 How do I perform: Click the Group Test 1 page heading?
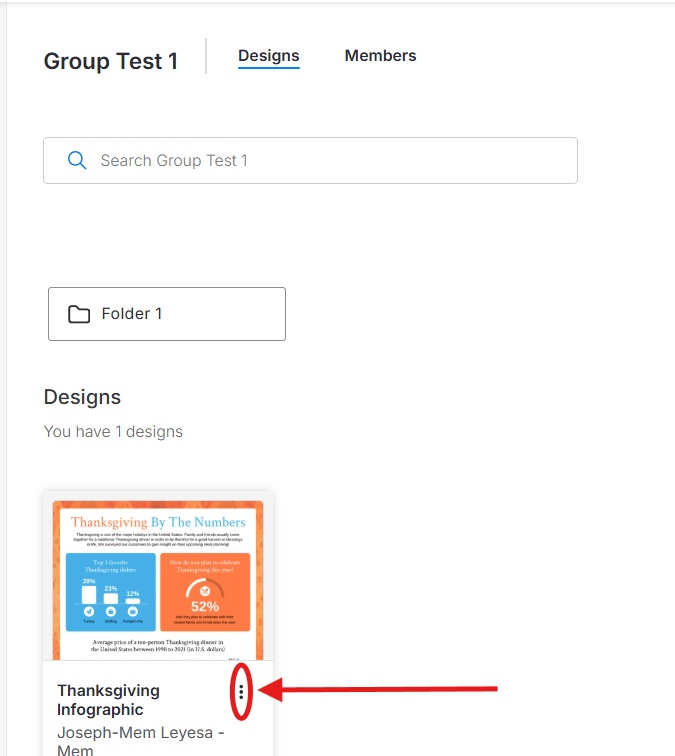pyautogui.click(x=110, y=61)
